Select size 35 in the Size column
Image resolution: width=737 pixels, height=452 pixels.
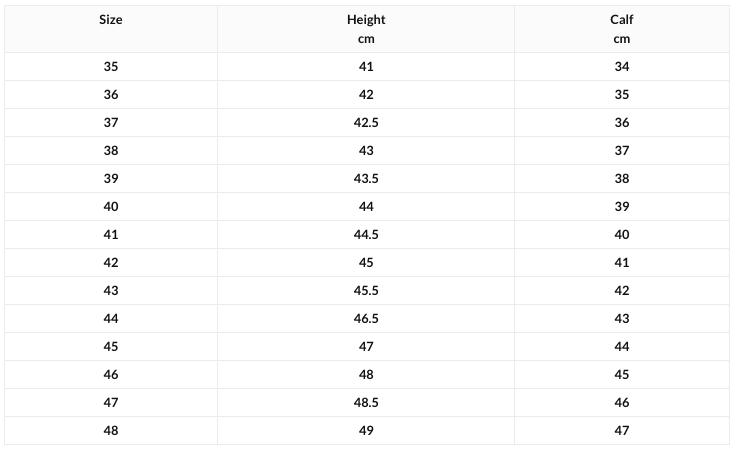[x=110, y=67]
